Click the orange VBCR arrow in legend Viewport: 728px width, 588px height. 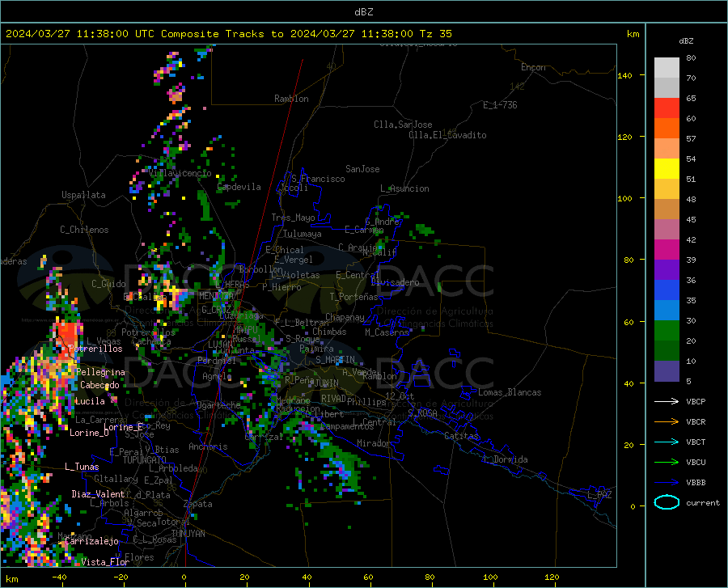[667, 422]
